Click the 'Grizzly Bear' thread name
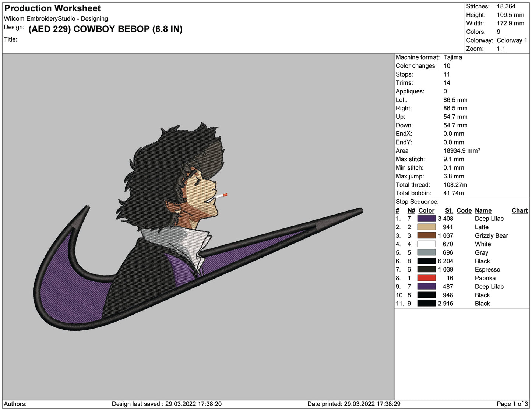This screenshot has height=411, width=532. (491, 235)
